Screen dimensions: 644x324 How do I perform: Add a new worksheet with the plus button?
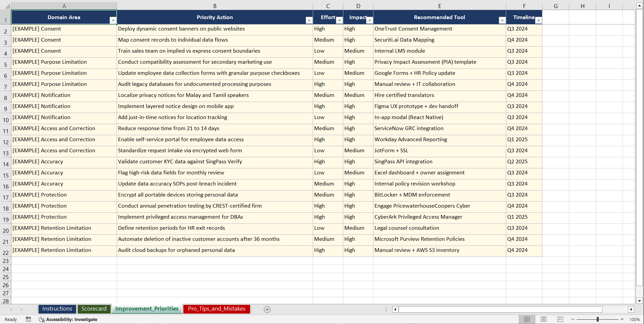(x=267, y=309)
